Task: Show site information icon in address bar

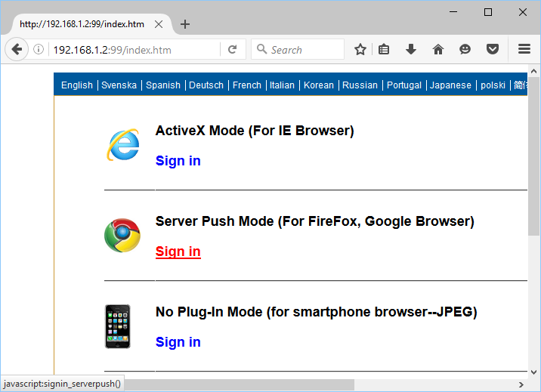Action: (x=39, y=50)
